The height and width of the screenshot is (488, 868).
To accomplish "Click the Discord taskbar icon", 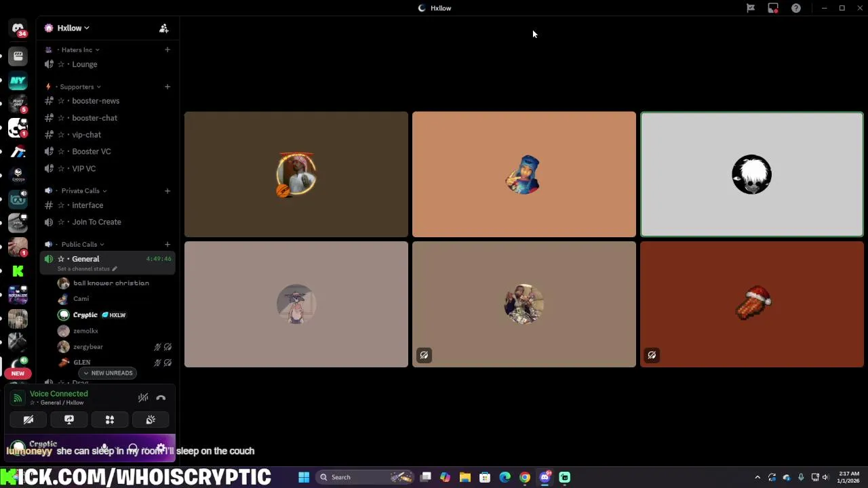I will pyautogui.click(x=545, y=477).
